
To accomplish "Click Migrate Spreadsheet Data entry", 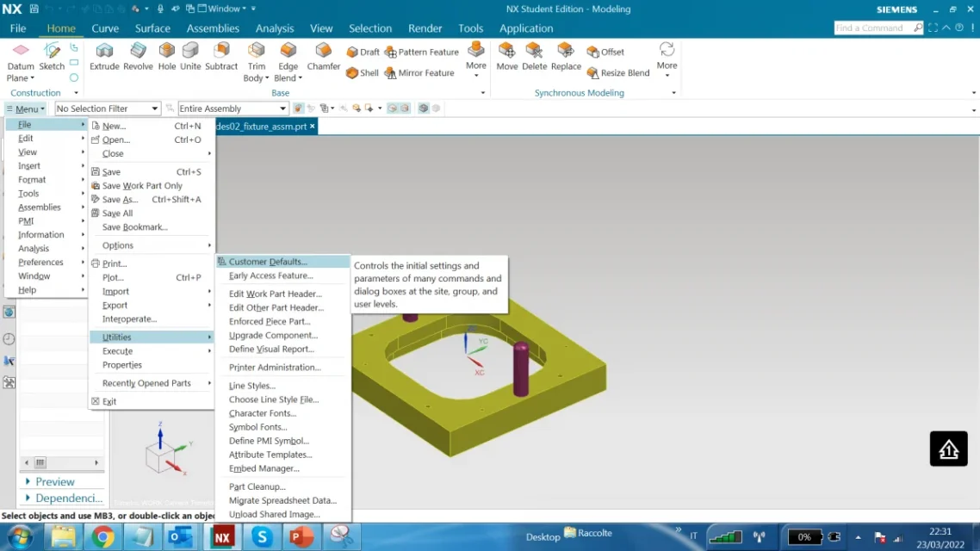I will coord(283,500).
